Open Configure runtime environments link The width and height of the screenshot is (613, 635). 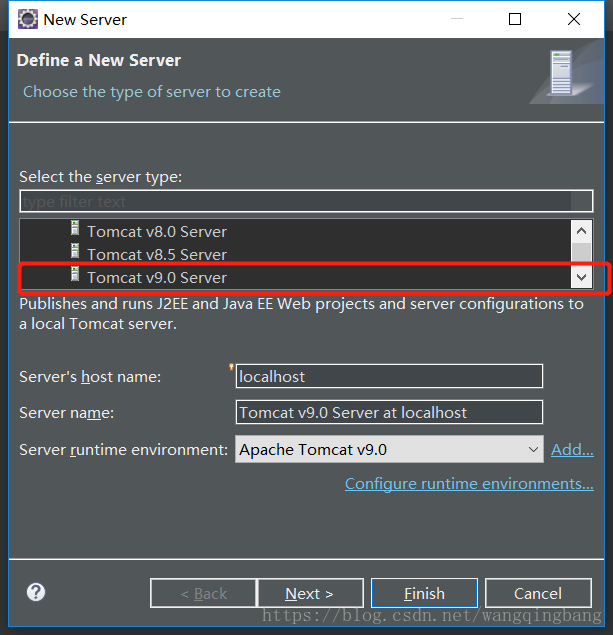click(x=469, y=484)
